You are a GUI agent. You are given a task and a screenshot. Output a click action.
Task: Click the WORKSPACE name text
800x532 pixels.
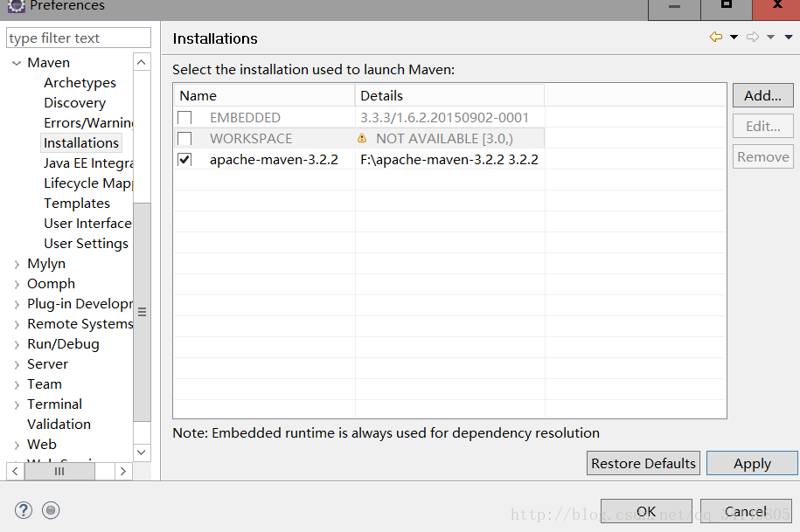click(x=251, y=139)
